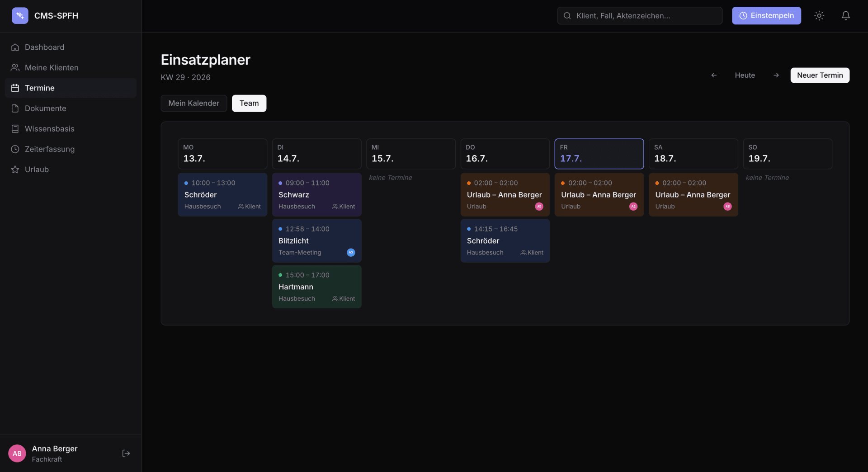Click the Urlaub star icon
The height and width of the screenshot is (472, 868).
coord(15,169)
